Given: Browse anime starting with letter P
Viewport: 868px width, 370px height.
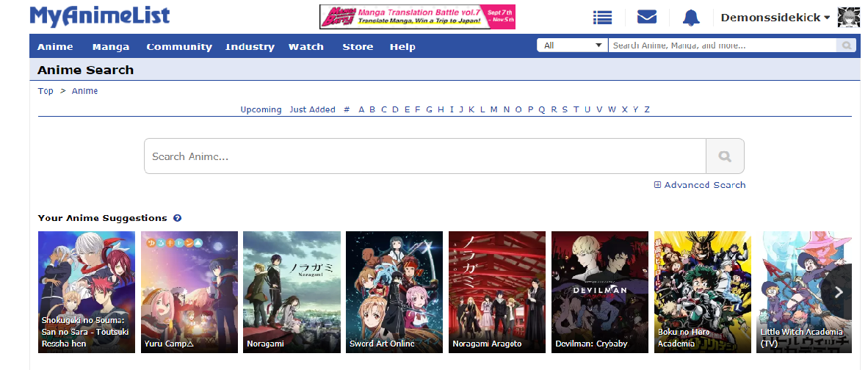Looking at the screenshot, I should pos(530,109).
